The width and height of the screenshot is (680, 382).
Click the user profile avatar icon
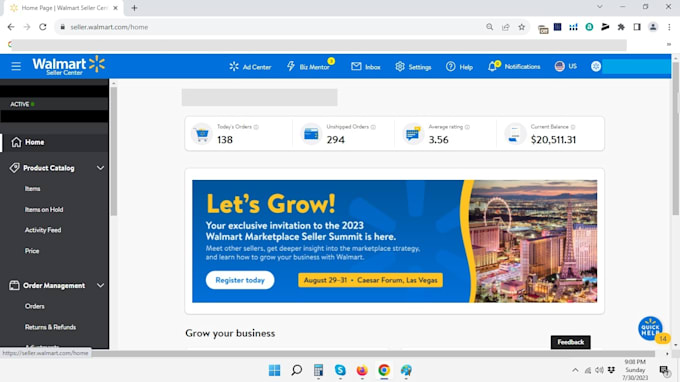point(596,66)
